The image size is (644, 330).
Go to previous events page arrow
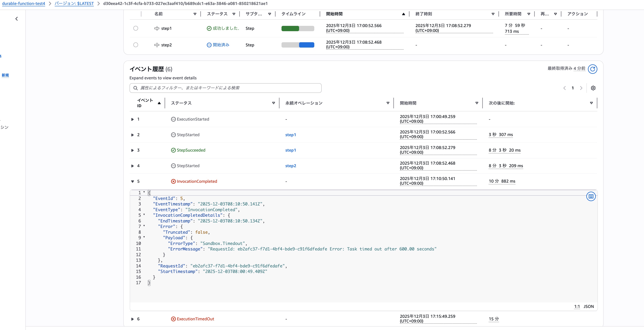[x=565, y=88]
